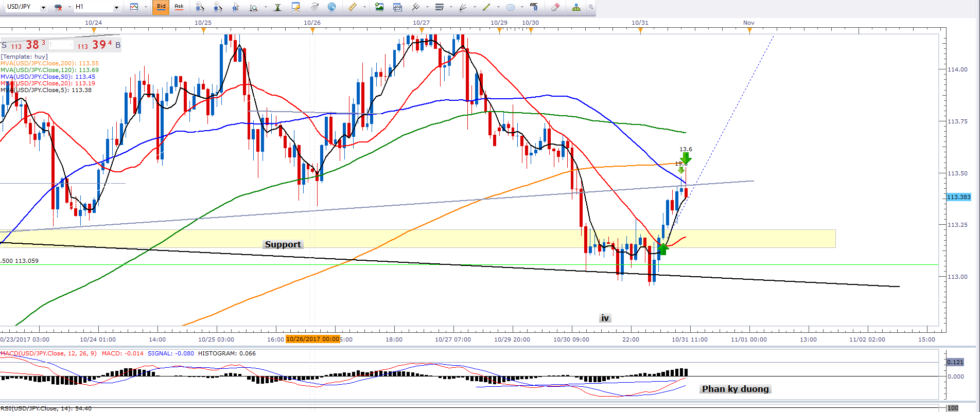Select the eraser tool in toolbar
Screen dimensions: 980x412
[x=555, y=7]
